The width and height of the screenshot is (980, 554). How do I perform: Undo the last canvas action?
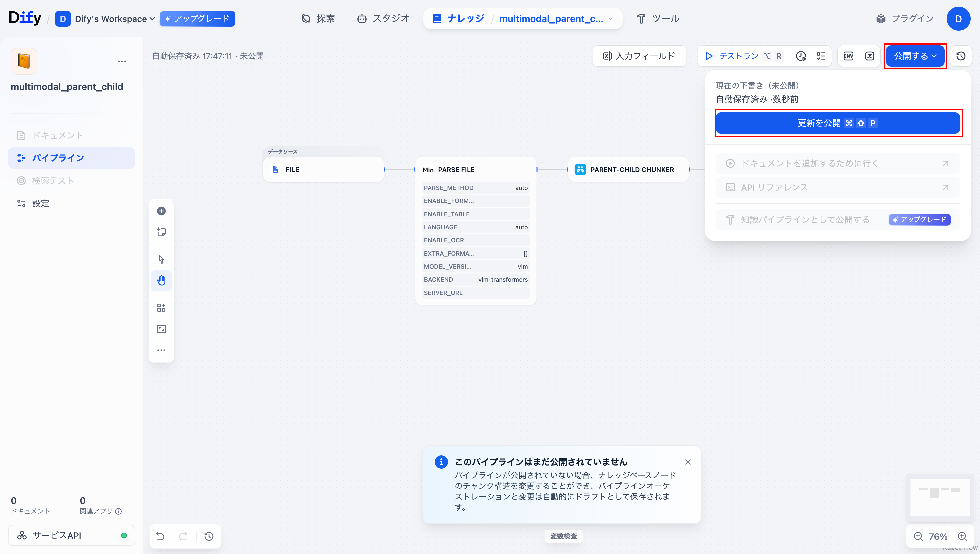pos(160,536)
